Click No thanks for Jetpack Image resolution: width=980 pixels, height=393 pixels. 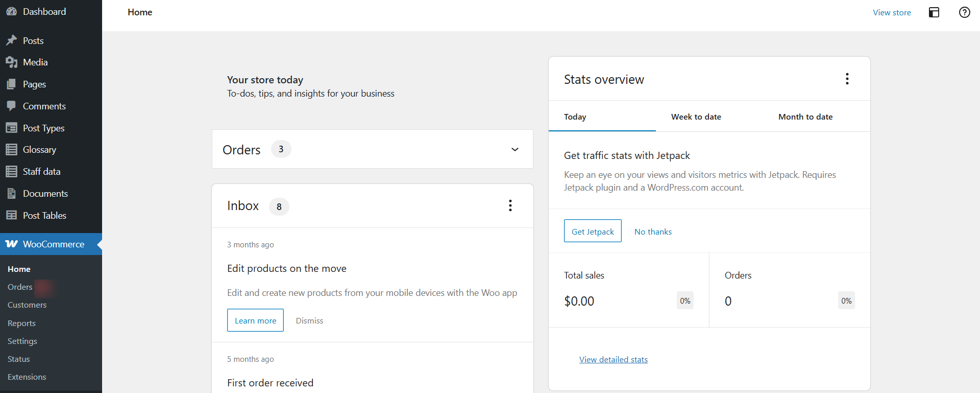[653, 232]
